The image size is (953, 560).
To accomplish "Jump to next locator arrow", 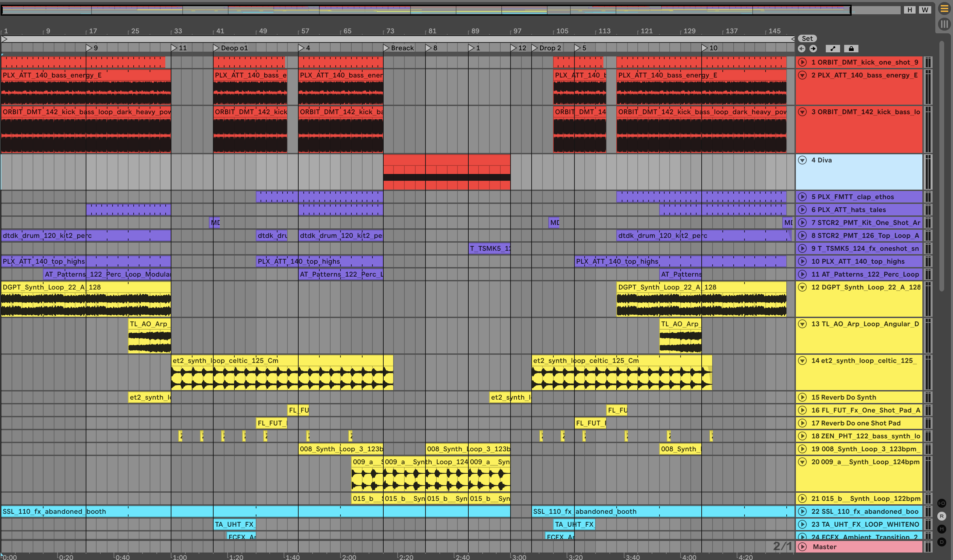I will pyautogui.click(x=813, y=48).
